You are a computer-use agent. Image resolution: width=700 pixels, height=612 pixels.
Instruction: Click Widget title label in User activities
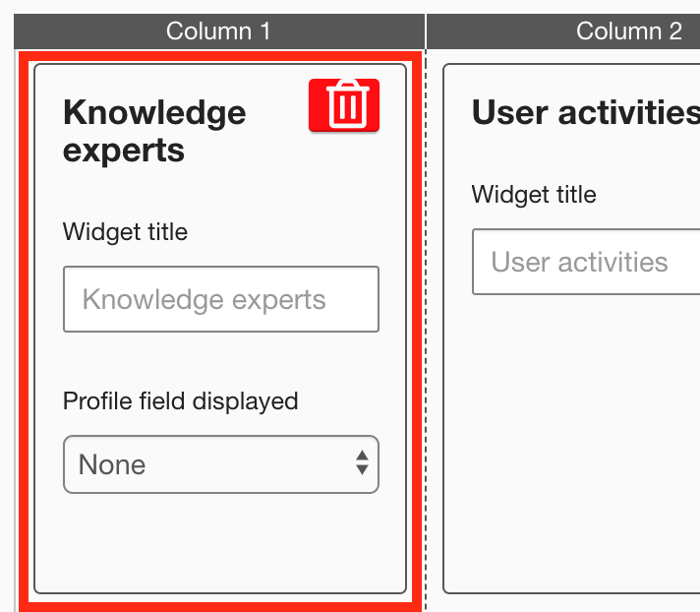534,194
